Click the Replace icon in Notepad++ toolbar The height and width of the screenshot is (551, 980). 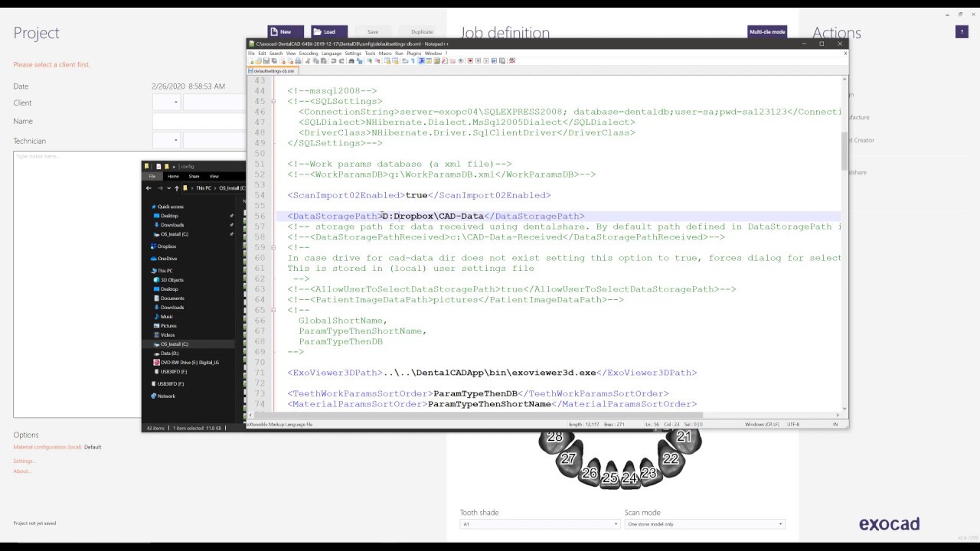coord(360,61)
